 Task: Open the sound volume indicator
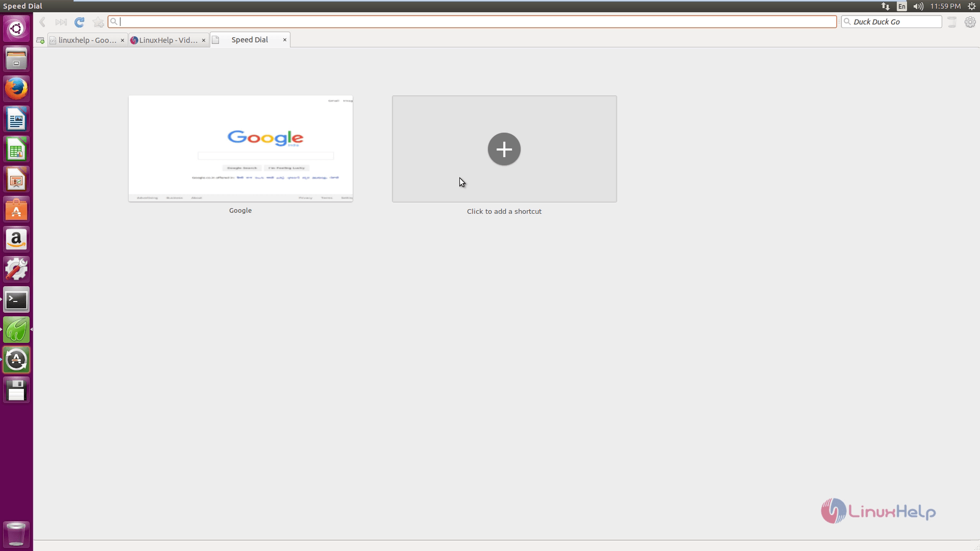(918, 6)
